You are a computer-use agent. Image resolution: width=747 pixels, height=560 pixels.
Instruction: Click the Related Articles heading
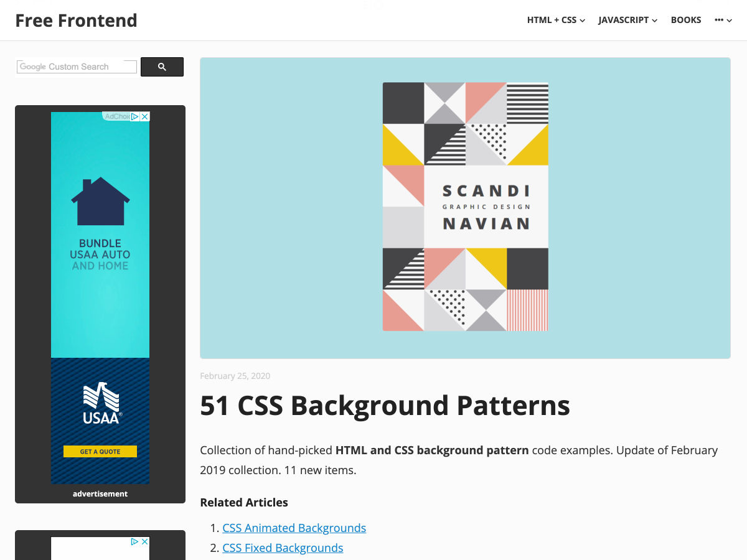click(x=244, y=502)
